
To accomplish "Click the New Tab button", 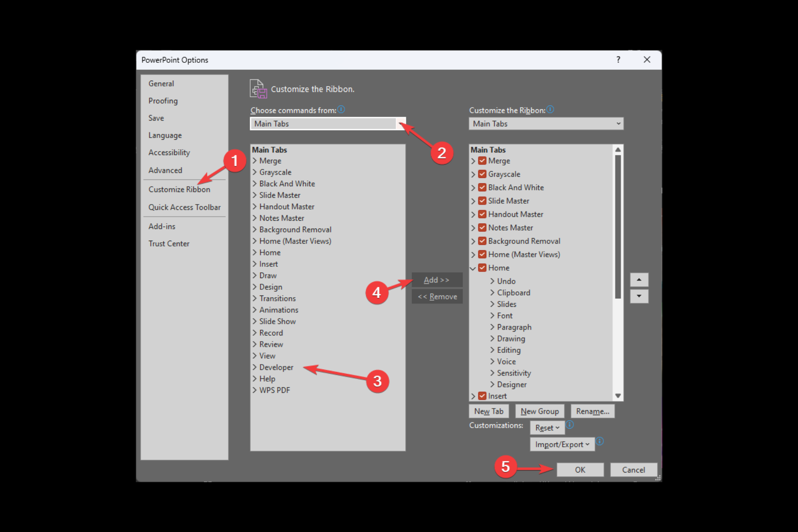I will (489, 411).
